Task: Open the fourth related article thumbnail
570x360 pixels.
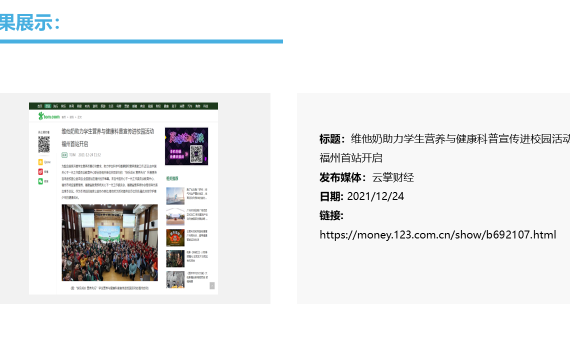Action: [x=175, y=259]
